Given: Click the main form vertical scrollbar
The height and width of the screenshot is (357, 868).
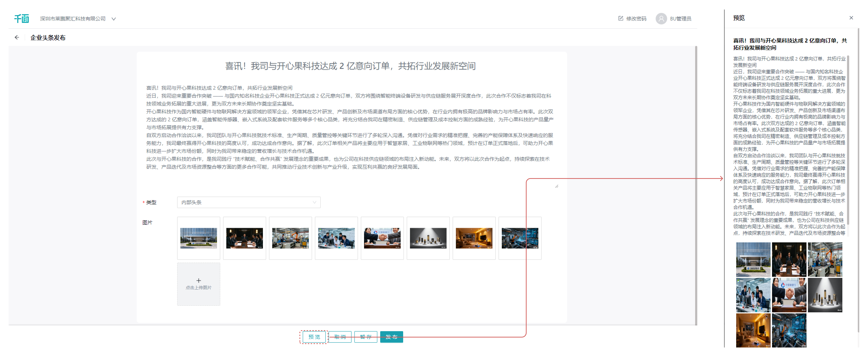Looking at the screenshot, I should [696, 185].
